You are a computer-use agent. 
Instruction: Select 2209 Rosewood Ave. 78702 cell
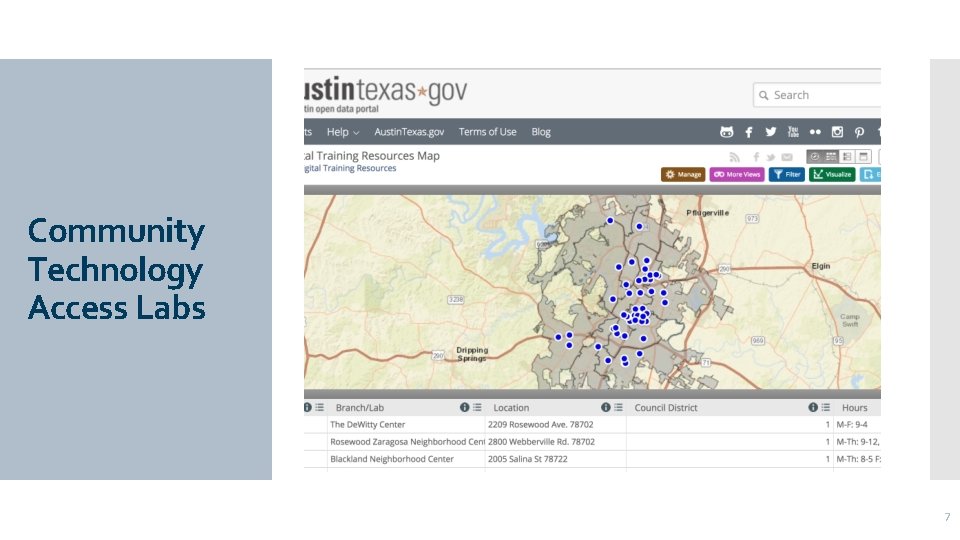coord(555,424)
